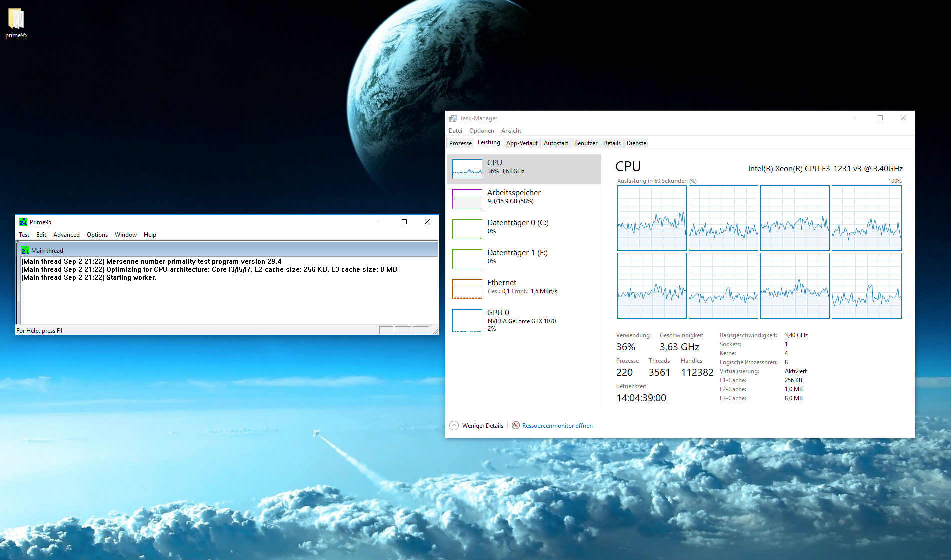Click the L2-Cache 1,0 MB value
This screenshot has height=560, width=951.
coord(794,389)
